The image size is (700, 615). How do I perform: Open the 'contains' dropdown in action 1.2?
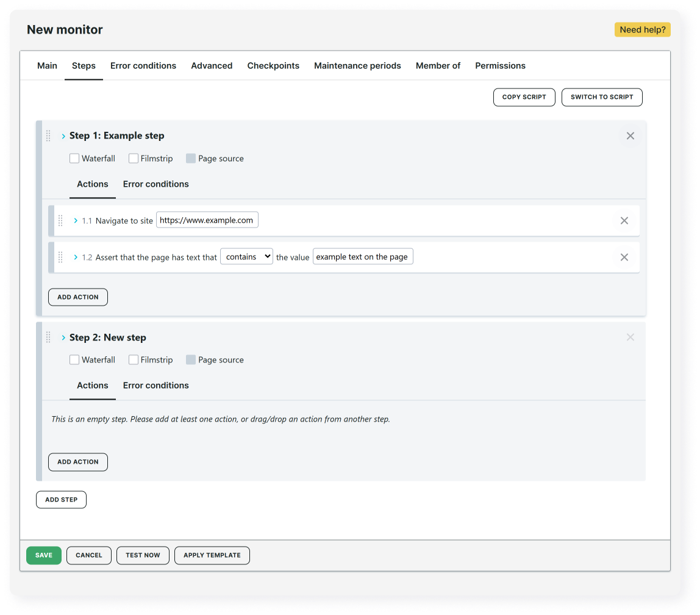click(x=246, y=257)
